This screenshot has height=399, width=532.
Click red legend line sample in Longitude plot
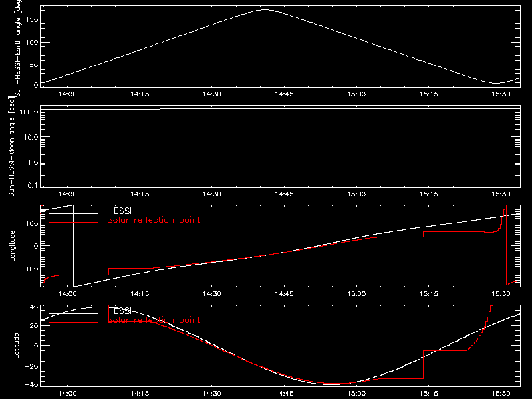74,223
